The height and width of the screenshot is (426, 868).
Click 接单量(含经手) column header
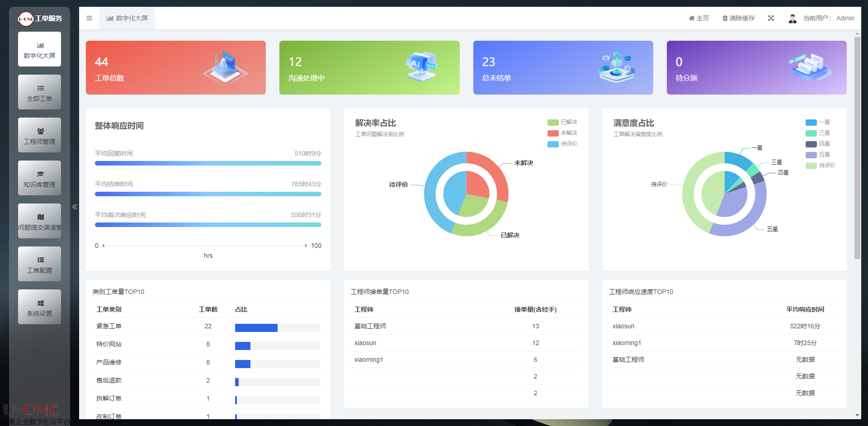click(x=536, y=309)
